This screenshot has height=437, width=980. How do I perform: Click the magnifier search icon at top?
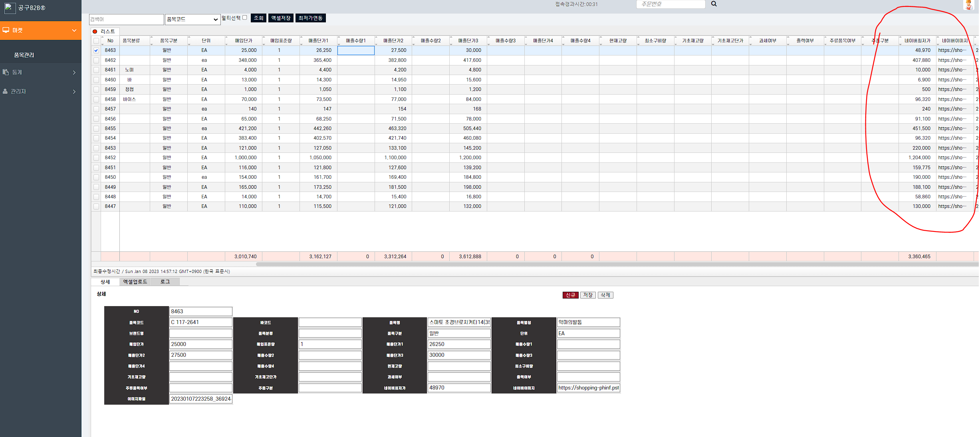pyautogui.click(x=714, y=4)
